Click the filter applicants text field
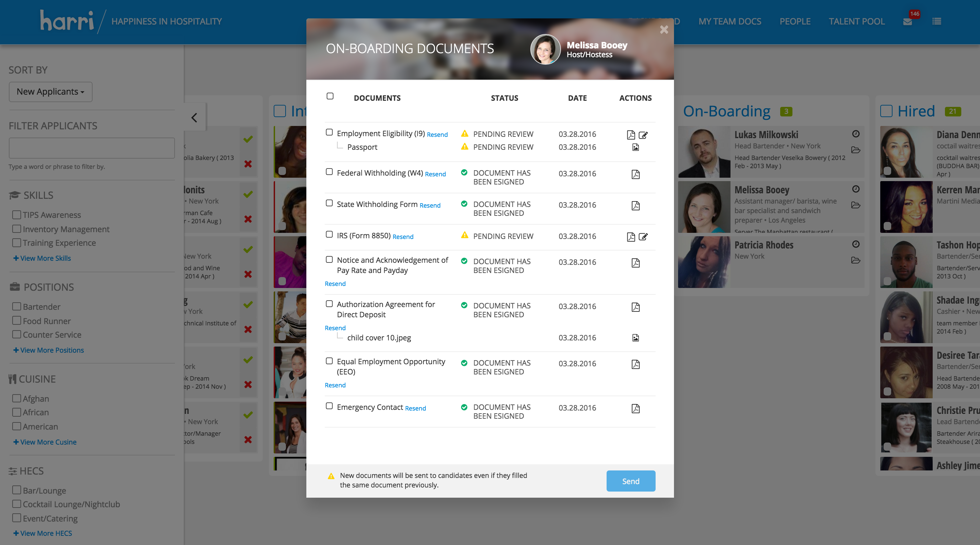This screenshot has width=980, height=545. click(92, 148)
